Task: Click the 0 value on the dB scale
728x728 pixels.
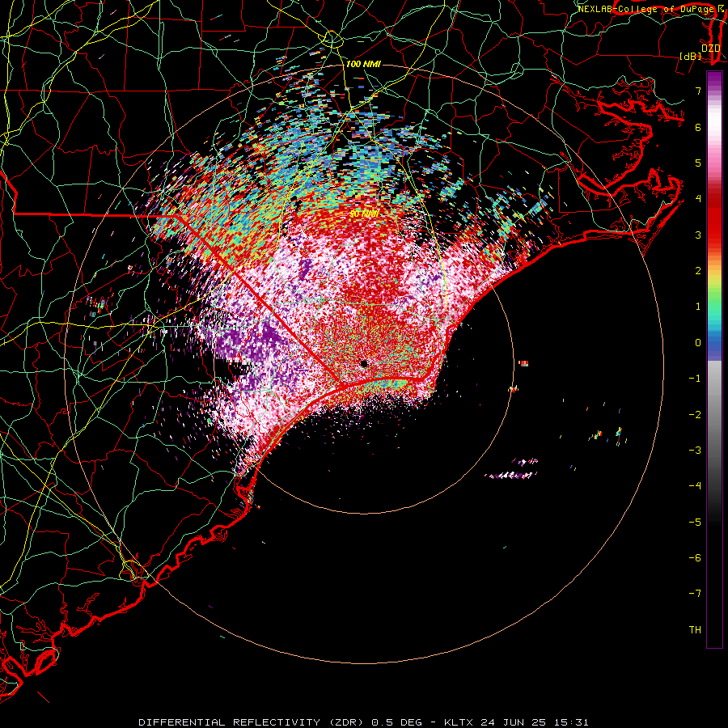Action: pos(698,343)
